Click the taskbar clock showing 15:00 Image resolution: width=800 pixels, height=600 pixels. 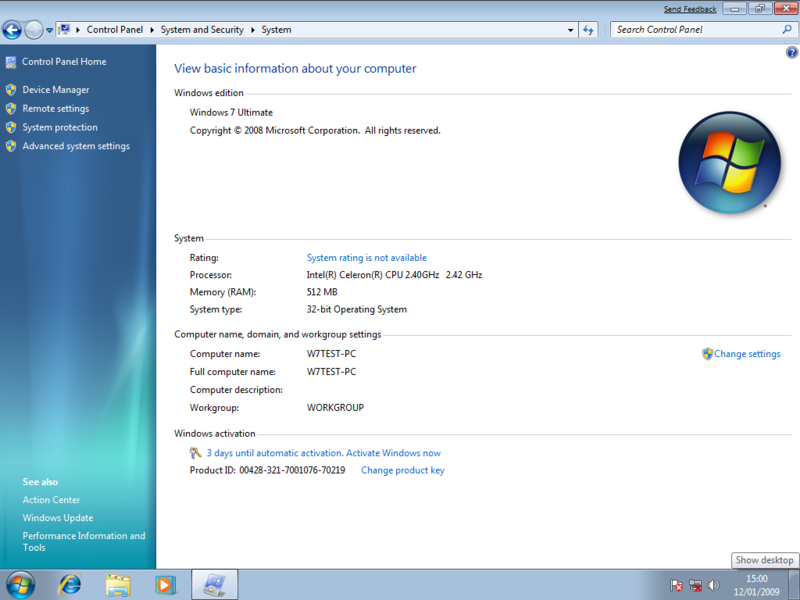757,585
